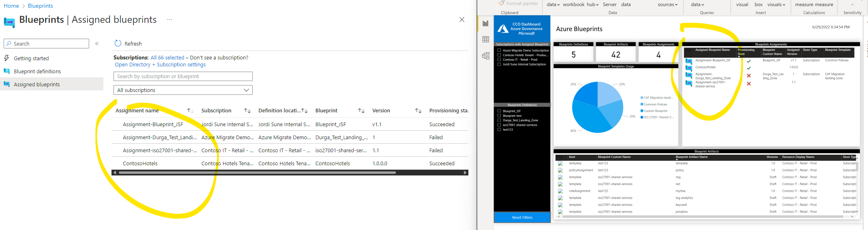Select Assignment-Blueprint_JSF row in portal
The width and height of the screenshot is (868, 230).
[x=290, y=124]
